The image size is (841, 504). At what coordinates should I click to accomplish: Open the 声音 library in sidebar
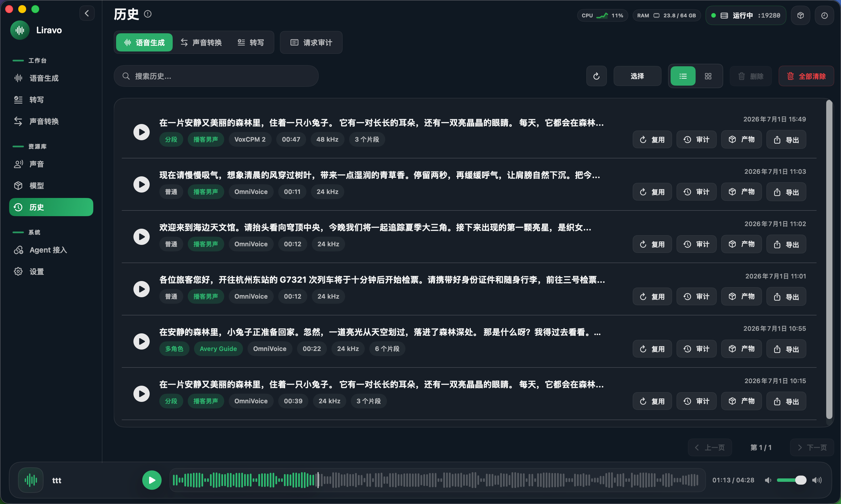click(x=51, y=164)
